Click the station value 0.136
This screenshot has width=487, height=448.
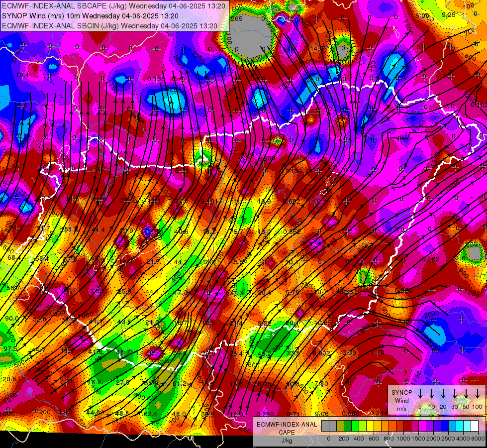(156, 79)
